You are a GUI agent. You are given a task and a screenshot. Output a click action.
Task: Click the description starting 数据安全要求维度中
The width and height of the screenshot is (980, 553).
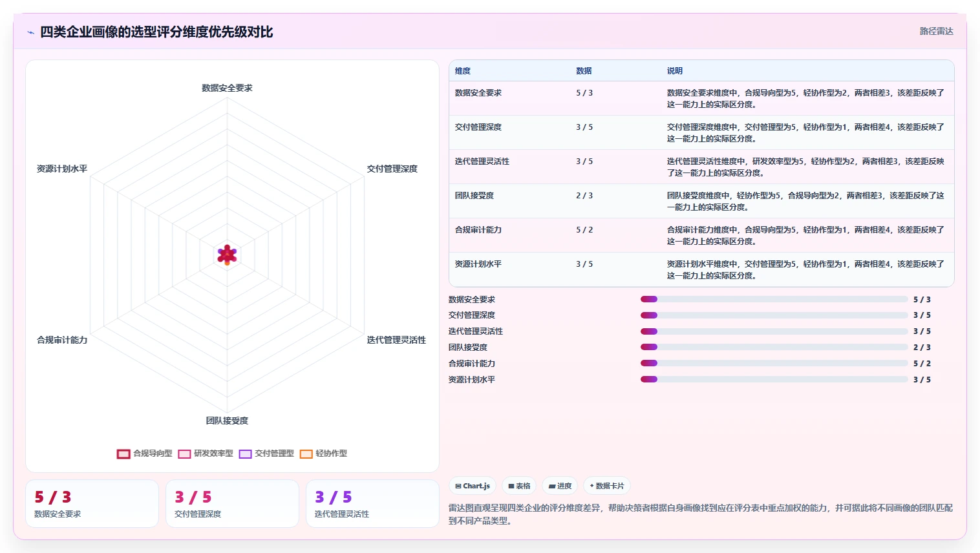click(x=805, y=99)
